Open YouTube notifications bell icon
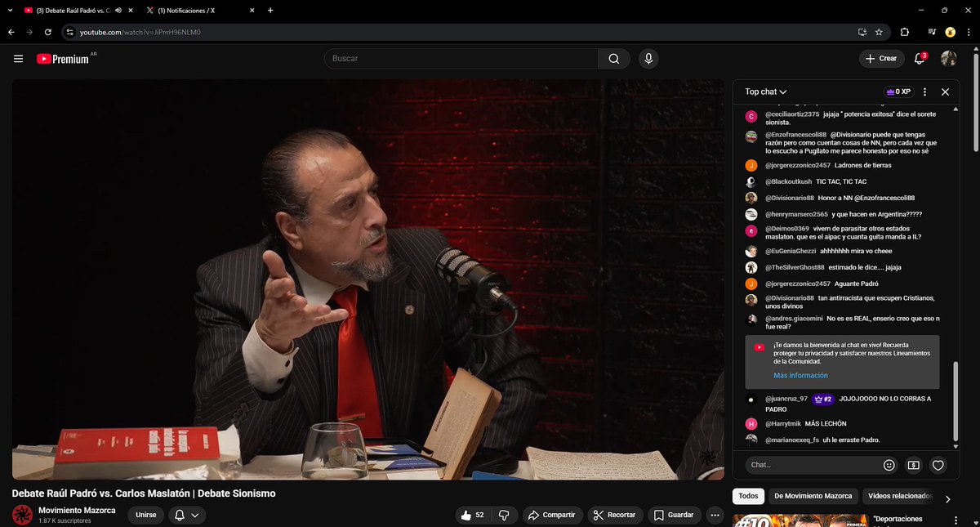The width and height of the screenshot is (980, 527). click(917, 58)
